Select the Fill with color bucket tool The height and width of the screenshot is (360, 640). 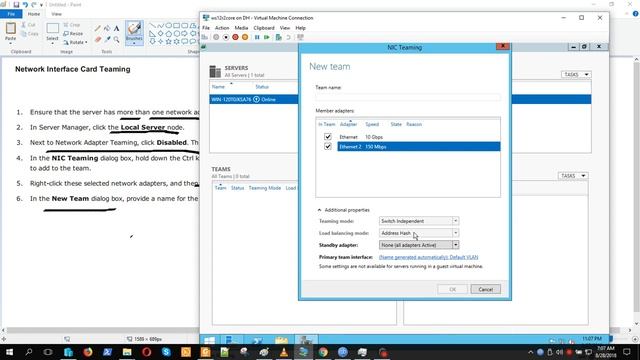click(x=107, y=29)
